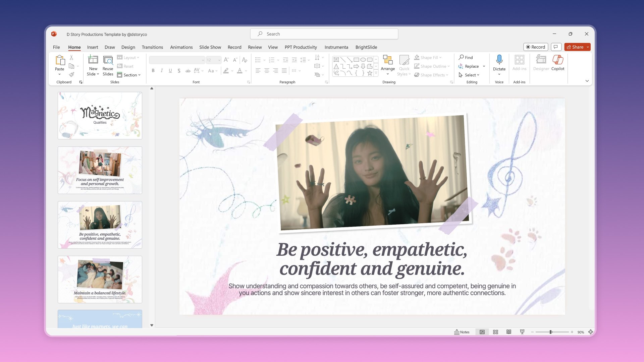Click the Format Painter brush icon
The image size is (644, 362).
click(x=71, y=74)
